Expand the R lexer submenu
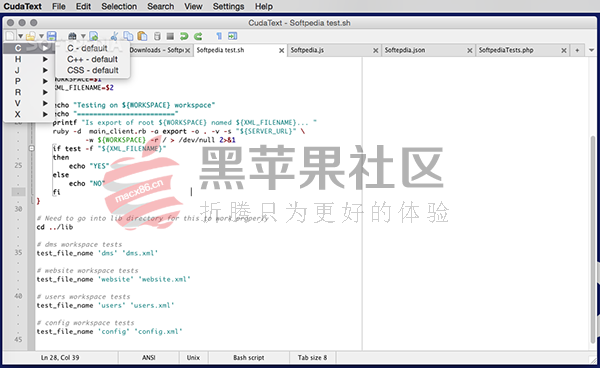 click(x=28, y=92)
